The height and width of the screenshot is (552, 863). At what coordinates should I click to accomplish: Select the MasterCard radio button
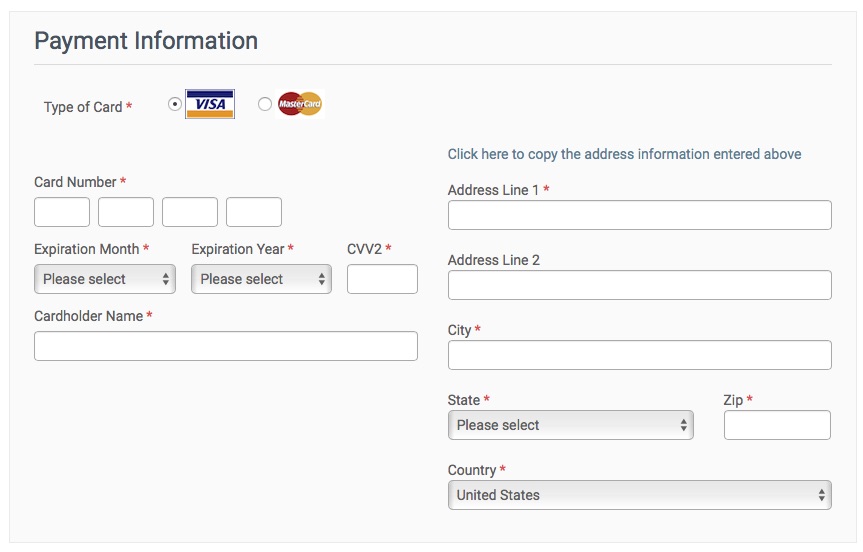click(x=265, y=103)
